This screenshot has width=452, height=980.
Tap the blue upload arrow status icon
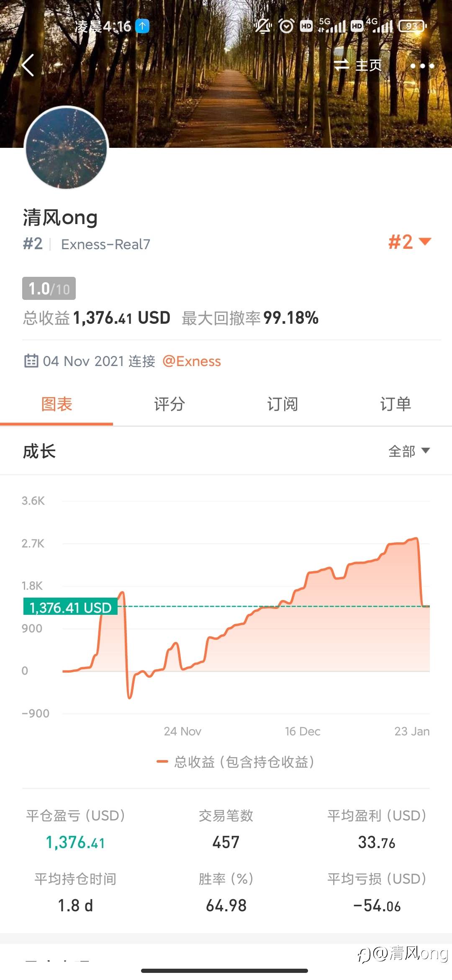tap(142, 26)
